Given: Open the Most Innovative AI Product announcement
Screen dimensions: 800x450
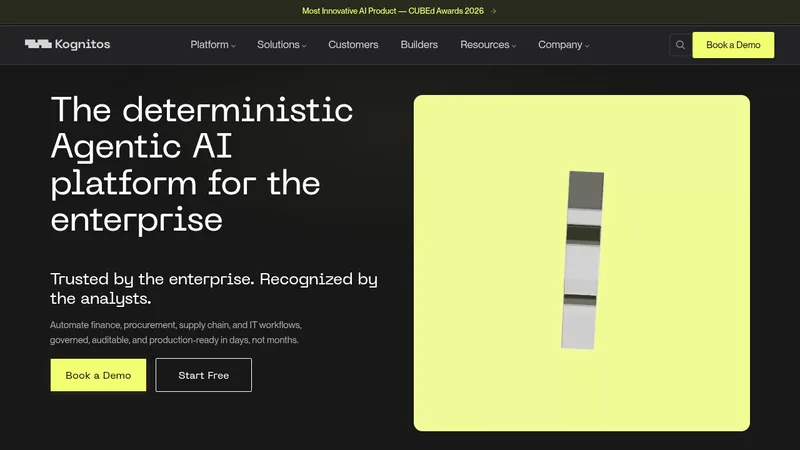Looking at the screenshot, I should [x=393, y=11].
